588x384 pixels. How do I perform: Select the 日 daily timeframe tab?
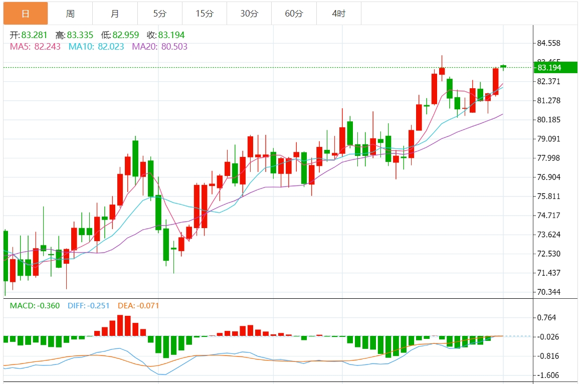(x=26, y=14)
